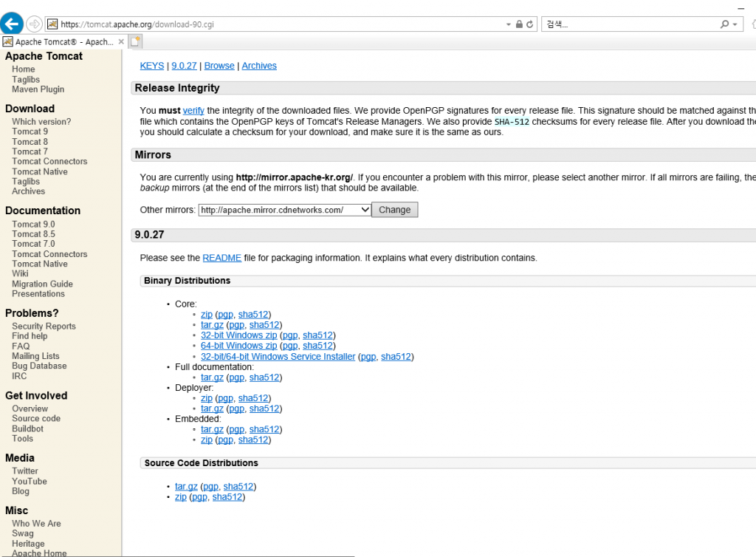Open sha512 link for Windows Service Installer

click(396, 356)
